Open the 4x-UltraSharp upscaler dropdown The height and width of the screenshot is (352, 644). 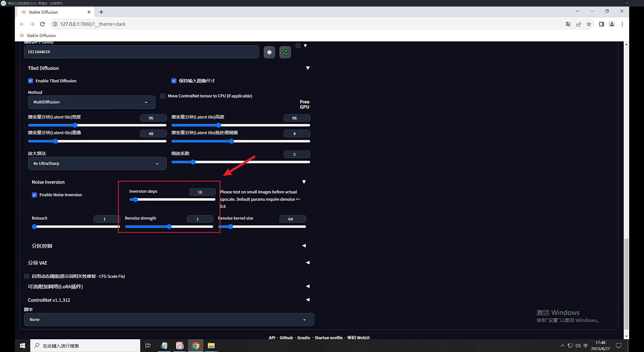coord(97,163)
